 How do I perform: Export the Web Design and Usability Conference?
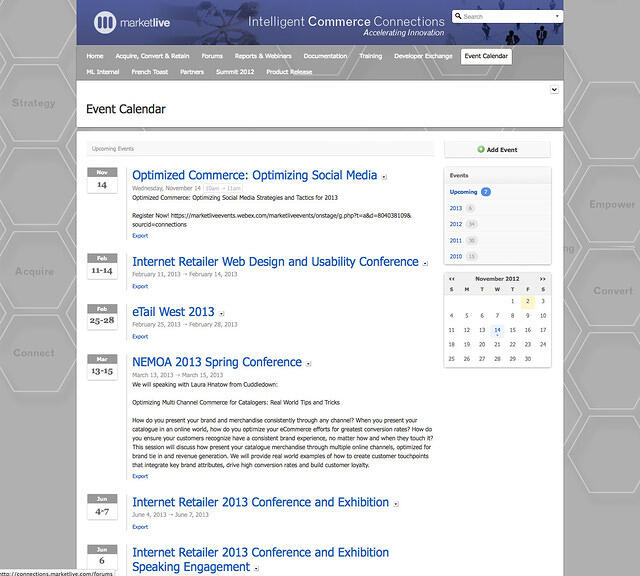(140, 287)
